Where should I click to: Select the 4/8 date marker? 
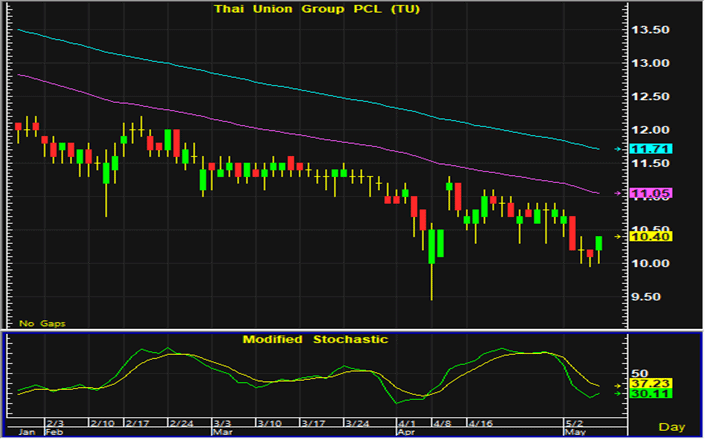click(439, 424)
